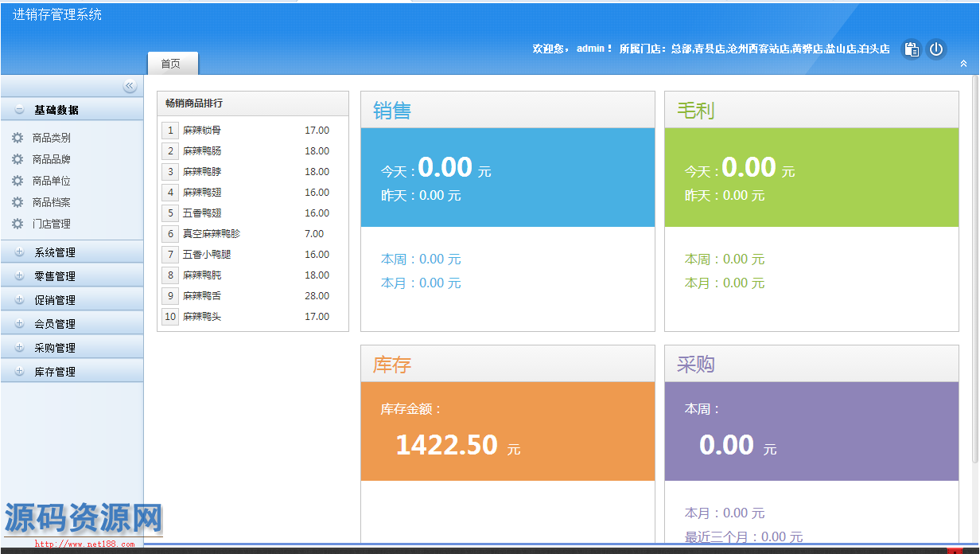
Task: Click gear icon beside 商品档案
Action: (x=17, y=202)
